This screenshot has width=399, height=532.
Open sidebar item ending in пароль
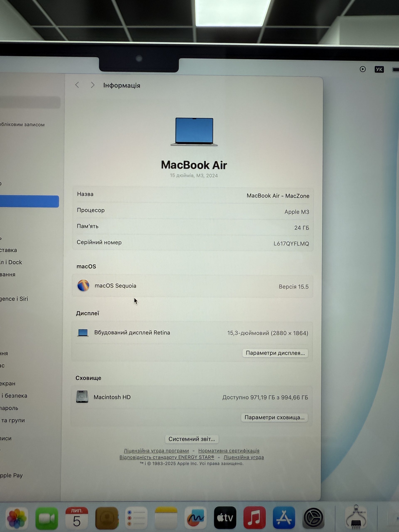point(9,408)
